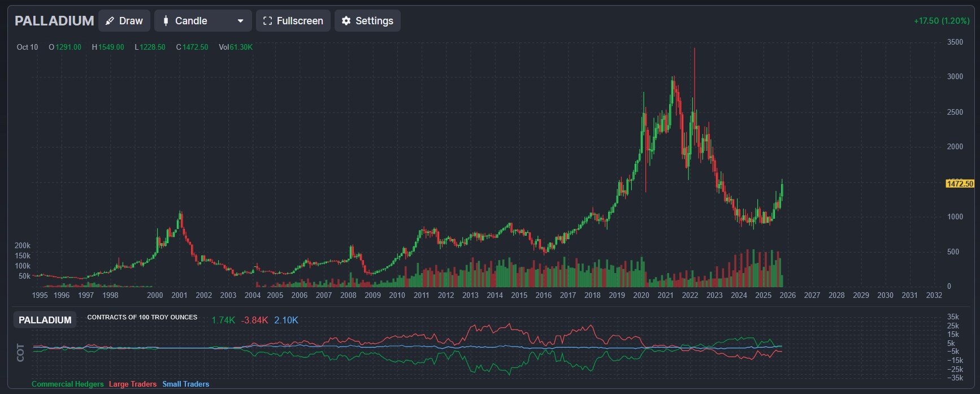Open Settings via the gear icon

pyautogui.click(x=346, y=21)
